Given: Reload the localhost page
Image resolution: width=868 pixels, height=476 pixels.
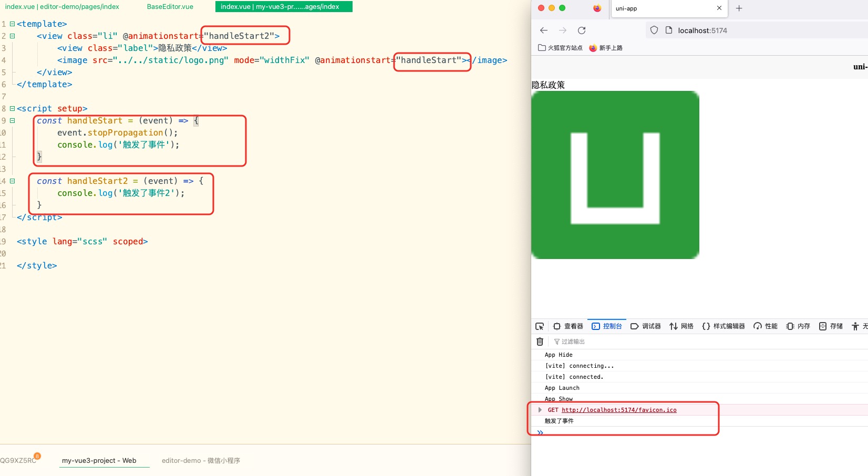Looking at the screenshot, I should coord(582,30).
